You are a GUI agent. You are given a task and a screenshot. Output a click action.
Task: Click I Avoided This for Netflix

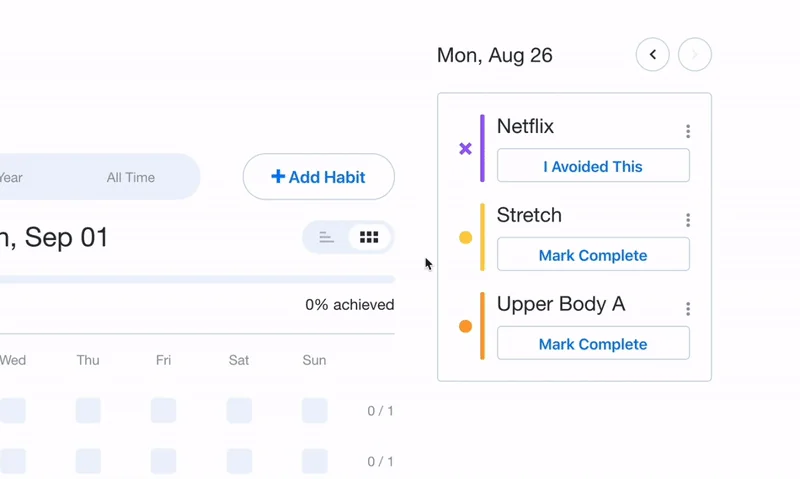[x=593, y=166]
